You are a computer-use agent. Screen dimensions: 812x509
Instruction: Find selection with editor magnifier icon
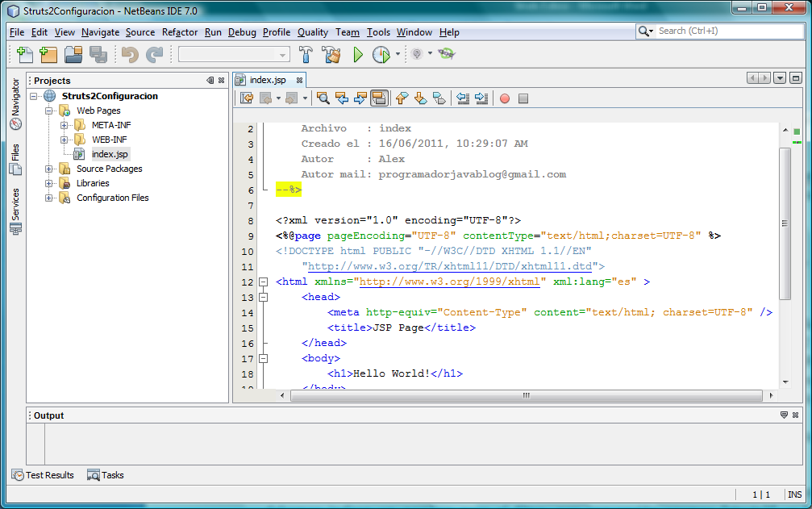[x=323, y=98]
